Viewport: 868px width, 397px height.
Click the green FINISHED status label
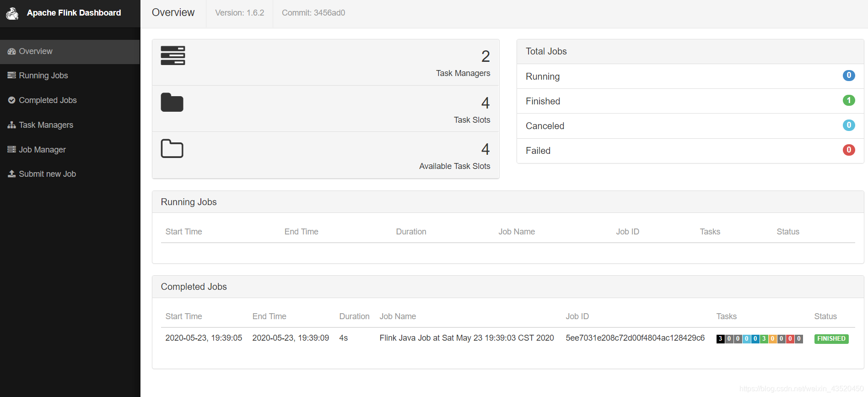click(x=831, y=339)
